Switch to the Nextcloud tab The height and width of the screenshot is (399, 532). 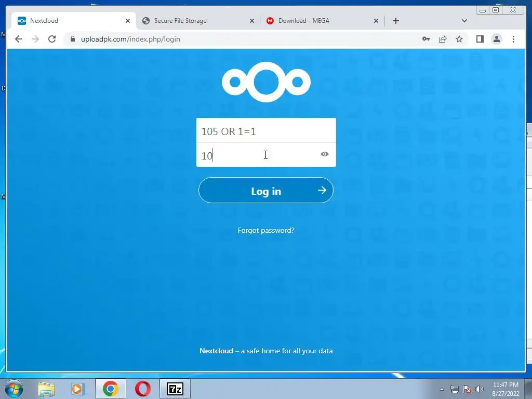pos(74,21)
